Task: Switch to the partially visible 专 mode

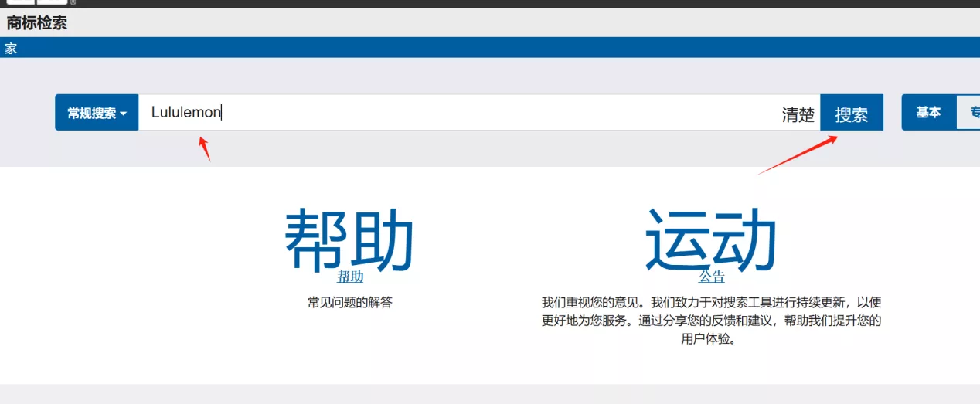Action: 969,113
